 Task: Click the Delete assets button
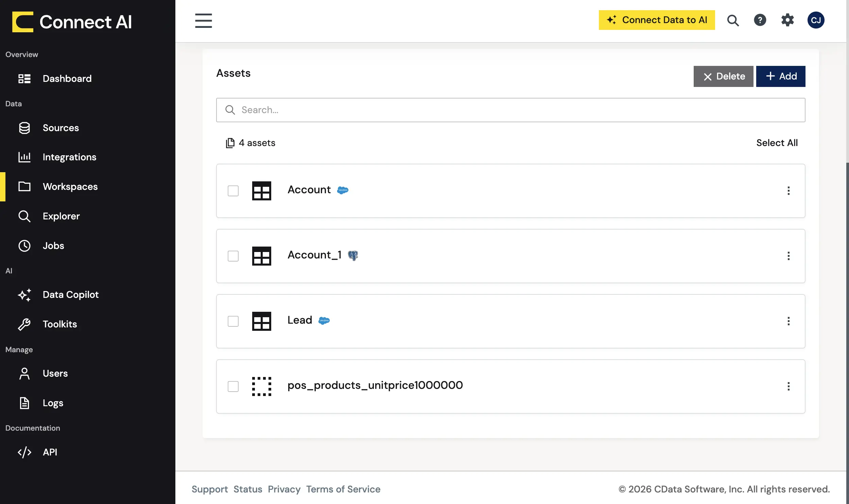pyautogui.click(x=723, y=76)
